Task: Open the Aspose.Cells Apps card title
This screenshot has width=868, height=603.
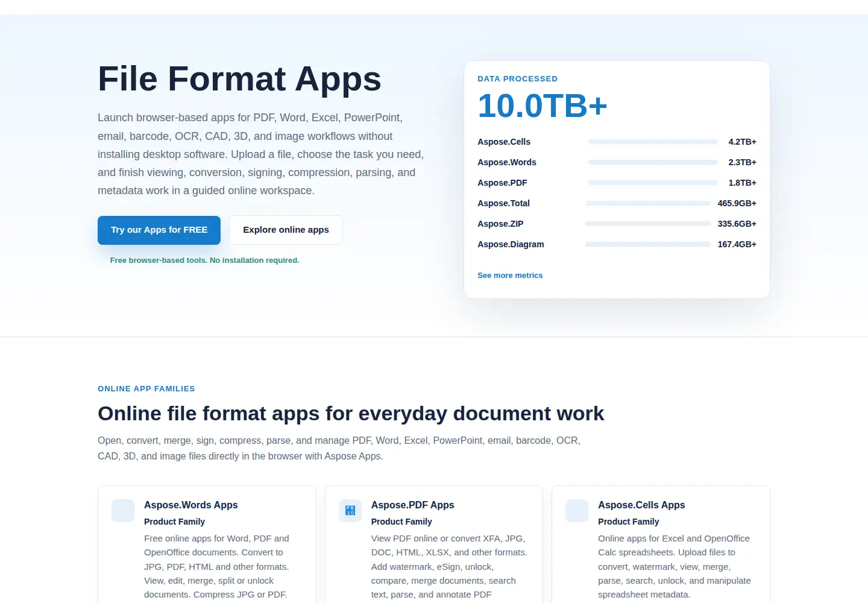Action: click(641, 505)
